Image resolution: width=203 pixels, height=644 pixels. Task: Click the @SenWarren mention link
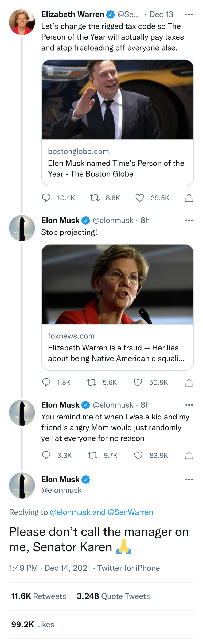click(x=130, y=512)
